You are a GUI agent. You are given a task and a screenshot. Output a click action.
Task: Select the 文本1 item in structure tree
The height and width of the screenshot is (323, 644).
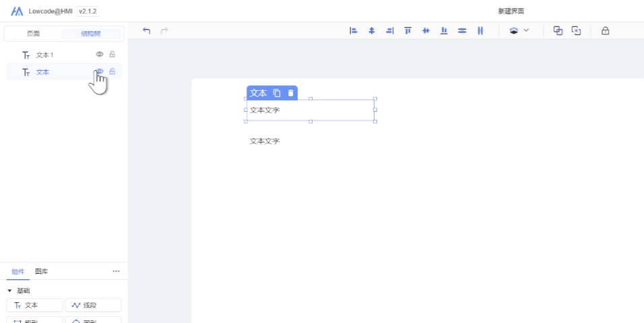pyautogui.click(x=44, y=55)
